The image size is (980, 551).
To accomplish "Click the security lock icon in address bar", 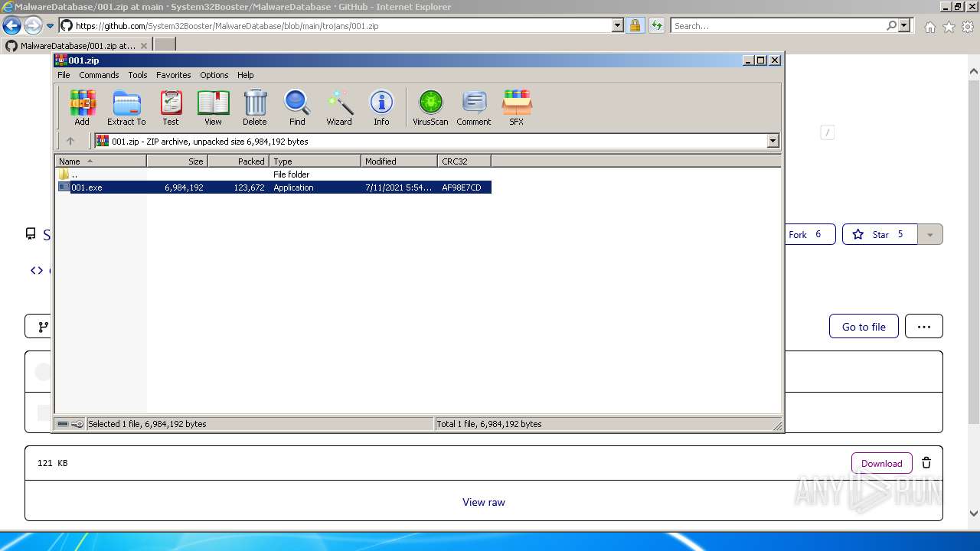I will pos(635,26).
